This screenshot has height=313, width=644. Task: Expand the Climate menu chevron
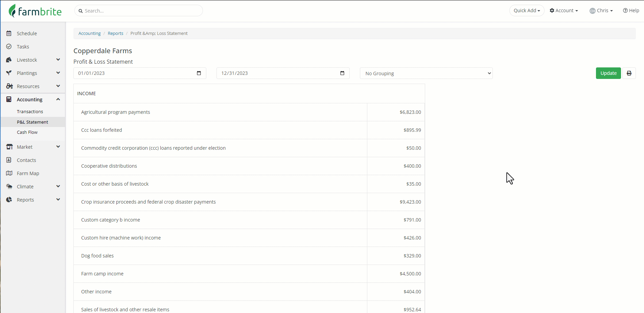point(58,186)
